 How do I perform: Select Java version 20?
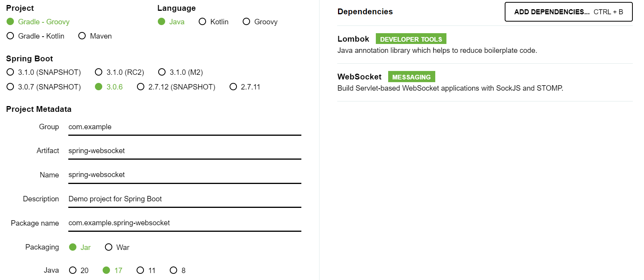[79, 270]
